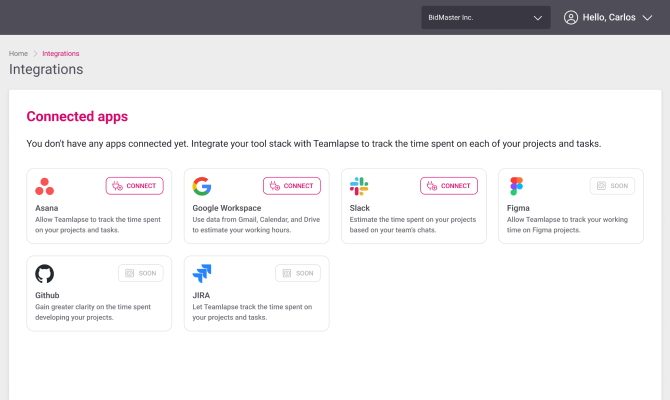Click the Google Workspace card title
The width and height of the screenshot is (670, 400).
pyautogui.click(x=227, y=208)
